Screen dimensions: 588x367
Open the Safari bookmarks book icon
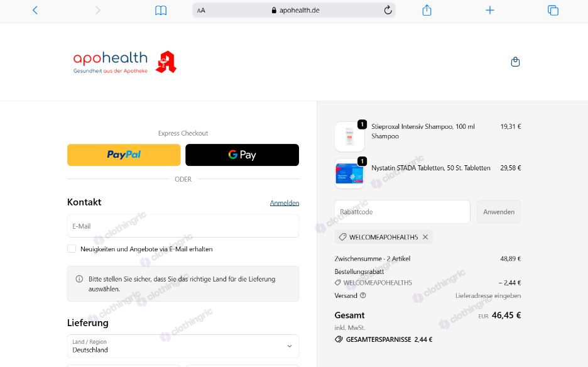coord(161,11)
